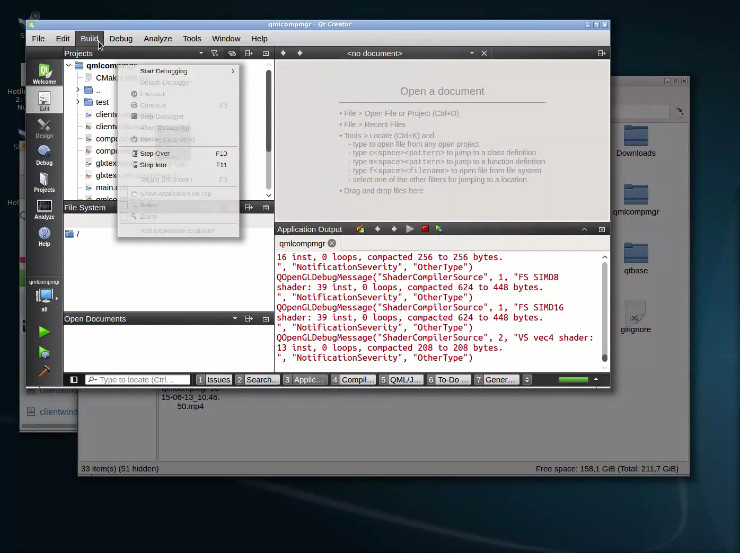Open the File menu

tap(38, 39)
